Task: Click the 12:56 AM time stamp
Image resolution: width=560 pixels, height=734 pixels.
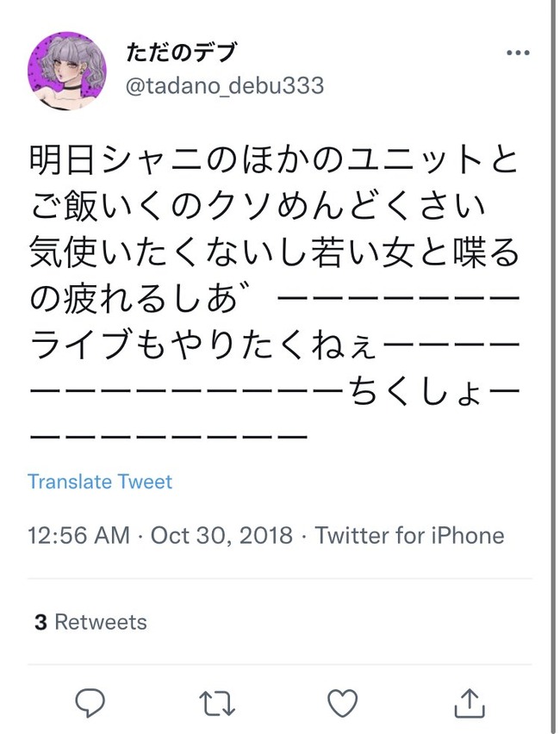Action: coord(78,535)
